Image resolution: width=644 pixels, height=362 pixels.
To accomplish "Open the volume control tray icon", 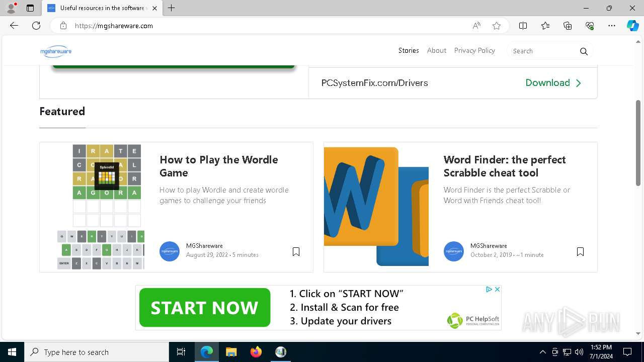I will 579,352.
